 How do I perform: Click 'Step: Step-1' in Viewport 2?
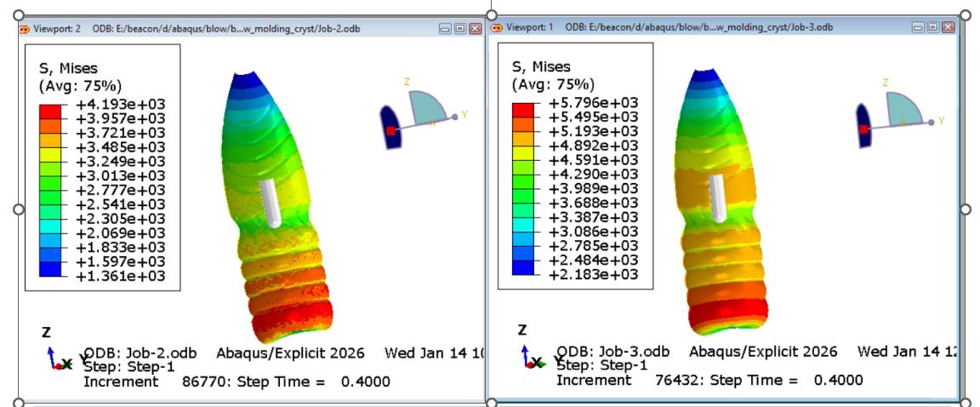(129, 367)
